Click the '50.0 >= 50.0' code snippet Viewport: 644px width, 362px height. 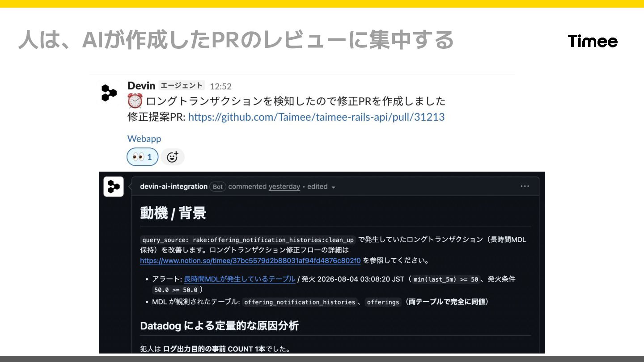coord(176,290)
